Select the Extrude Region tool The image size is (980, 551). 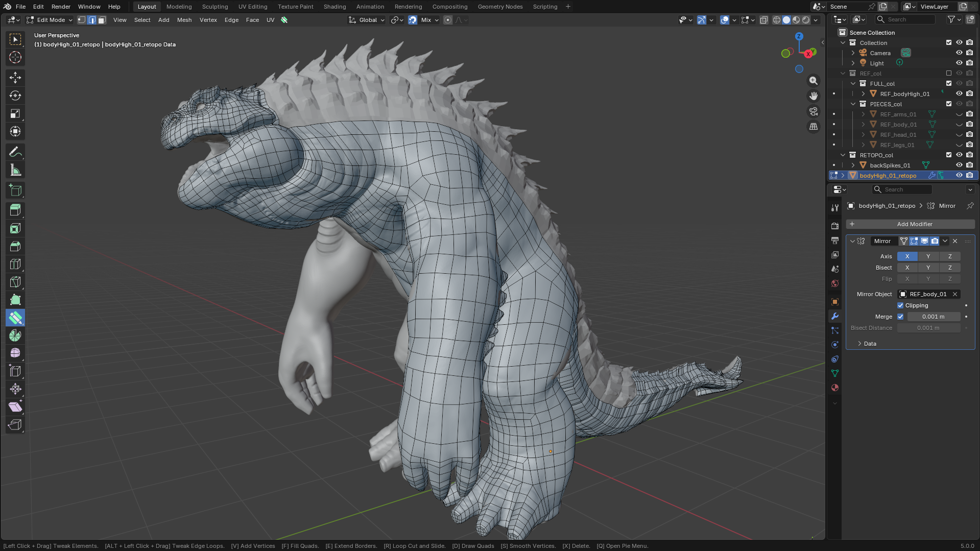(15, 210)
